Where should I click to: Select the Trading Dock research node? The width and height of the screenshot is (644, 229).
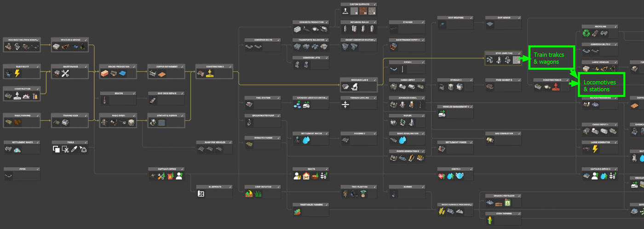(69, 121)
